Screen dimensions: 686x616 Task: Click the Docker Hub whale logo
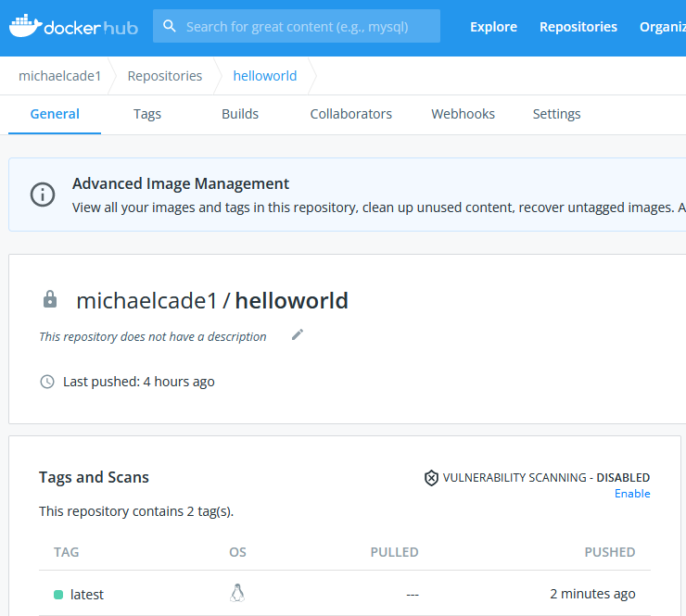click(x=26, y=26)
